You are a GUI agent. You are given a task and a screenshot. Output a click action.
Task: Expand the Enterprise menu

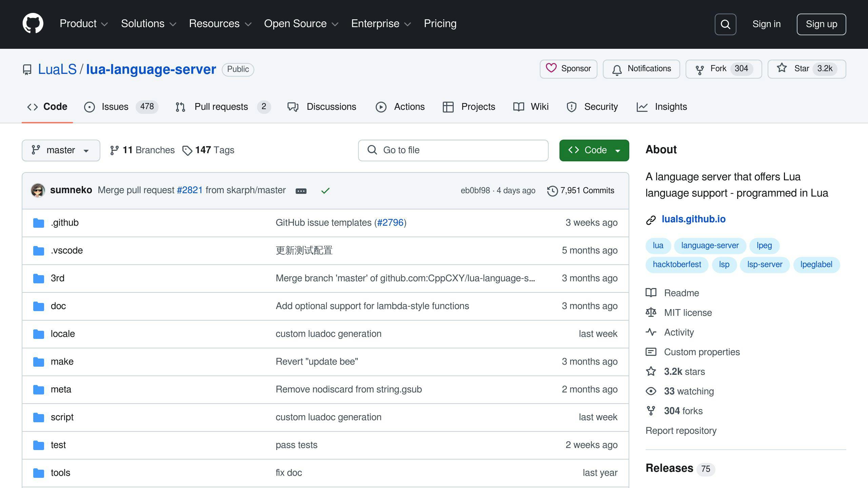[x=381, y=24]
